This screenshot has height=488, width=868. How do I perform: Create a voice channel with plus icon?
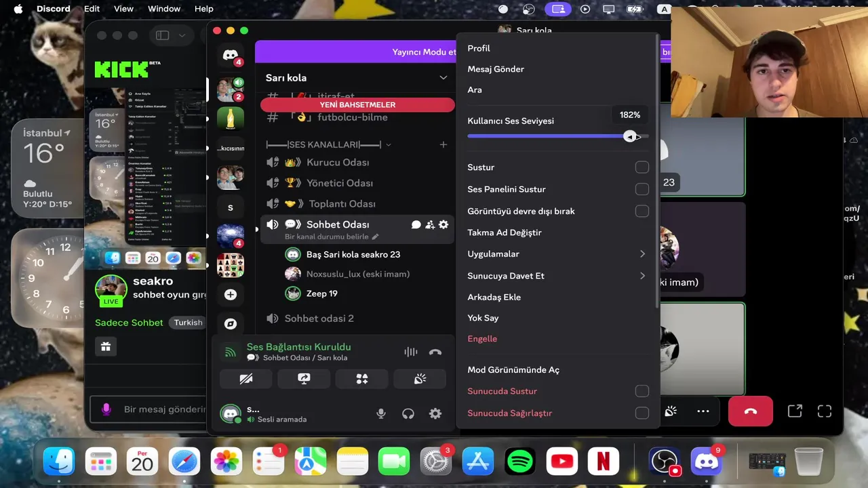click(x=443, y=144)
